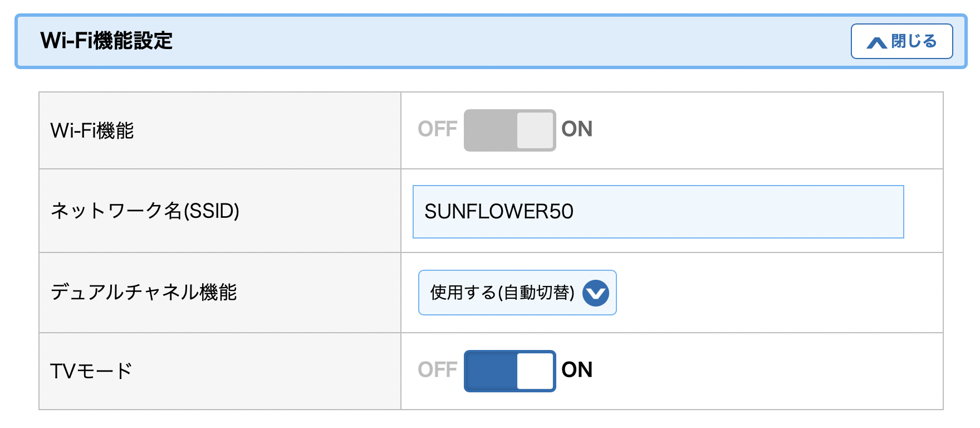Screen dimensions: 980x428
Task: Click the OFF label beside Wi-Fi機能 switch
Action: (x=437, y=129)
